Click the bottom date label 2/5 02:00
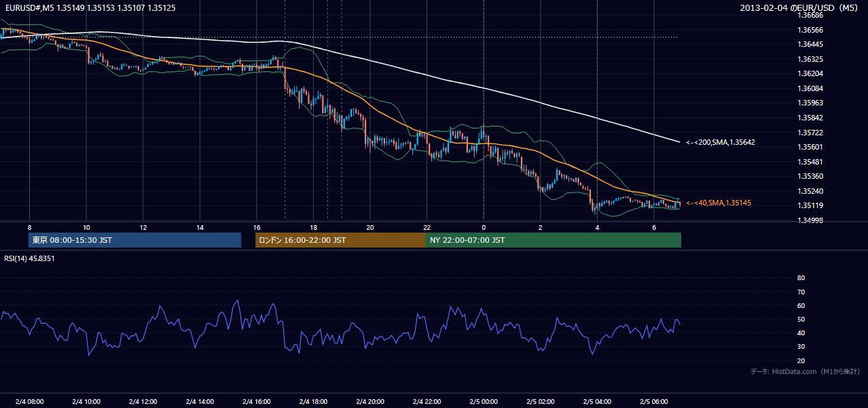The image size is (868, 408). click(540, 402)
